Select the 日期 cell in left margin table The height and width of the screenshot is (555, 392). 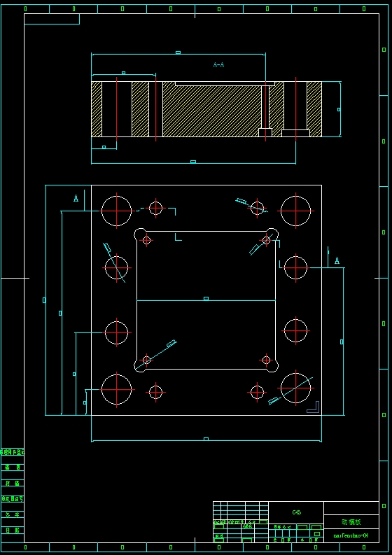(x=13, y=530)
